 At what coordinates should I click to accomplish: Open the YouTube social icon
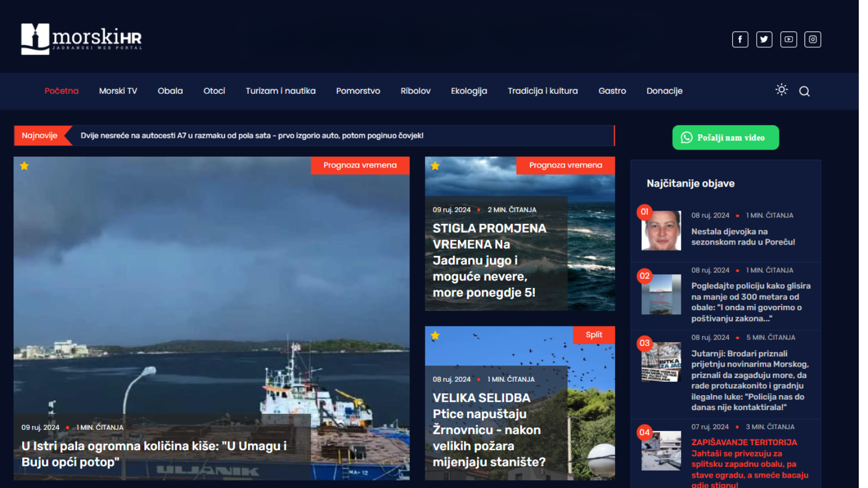[x=788, y=40]
